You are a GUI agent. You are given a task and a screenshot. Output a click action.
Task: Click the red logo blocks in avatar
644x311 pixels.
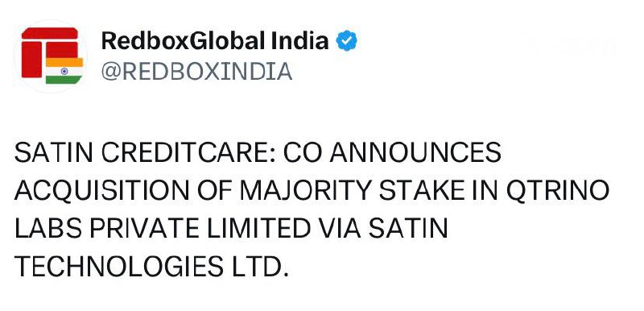point(49,52)
